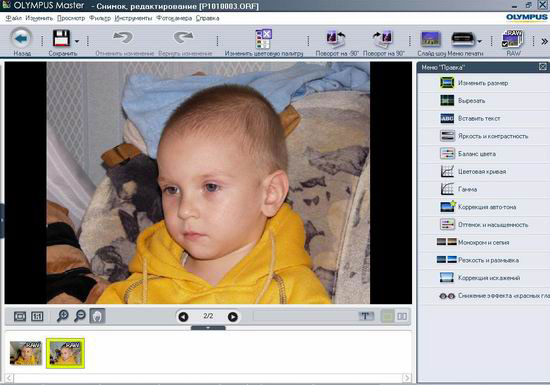Screen dimensions: 550x385
Task: Open Баланс цвета adjustment
Action: 484,154
